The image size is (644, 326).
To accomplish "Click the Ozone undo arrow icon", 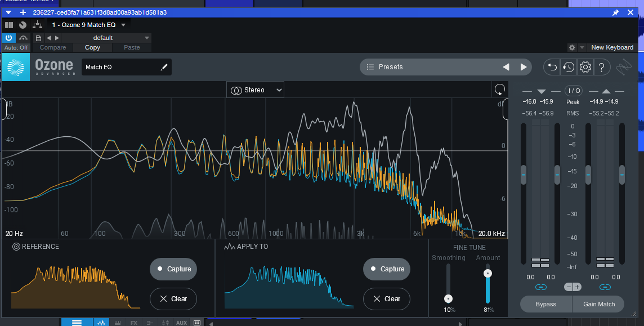I will tap(552, 67).
